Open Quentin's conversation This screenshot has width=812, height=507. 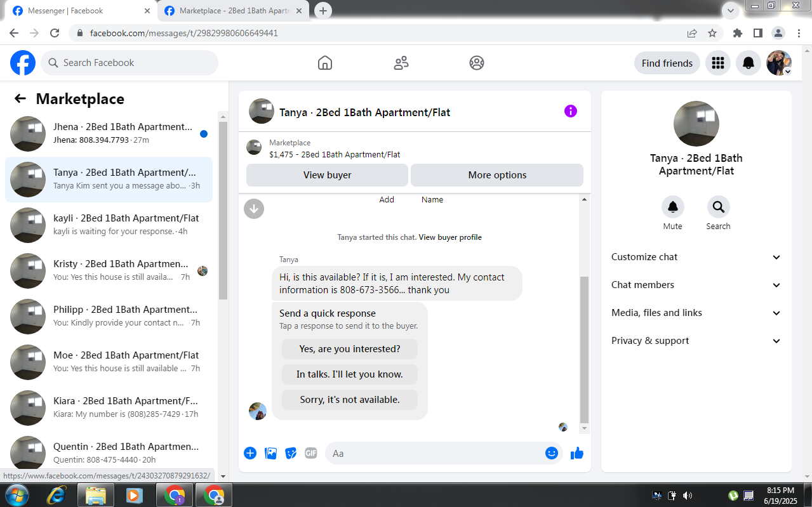pyautogui.click(x=109, y=452)
